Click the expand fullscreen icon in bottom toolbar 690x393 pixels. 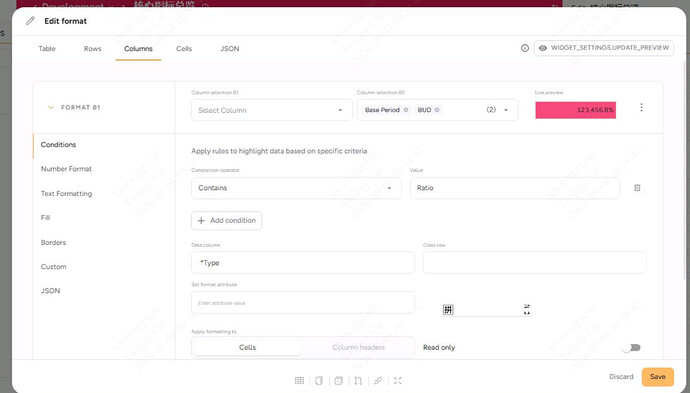(398, 381)
